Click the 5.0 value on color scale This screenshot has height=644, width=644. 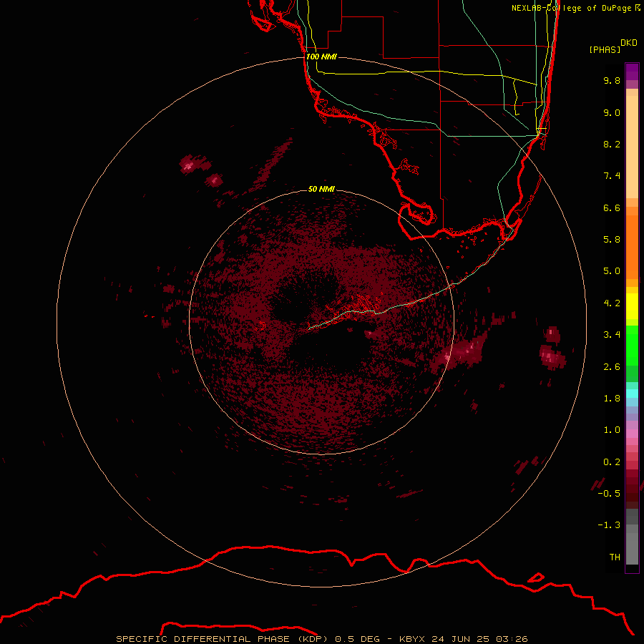coord(612,271)
